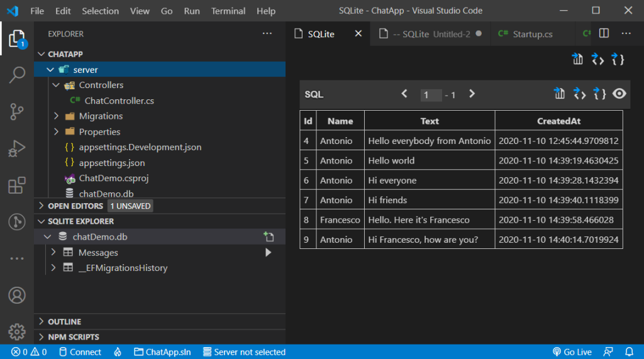The height and width of the screenshot is (359, 644).
Task: Open the Source Control view
Action: [17, 112]
